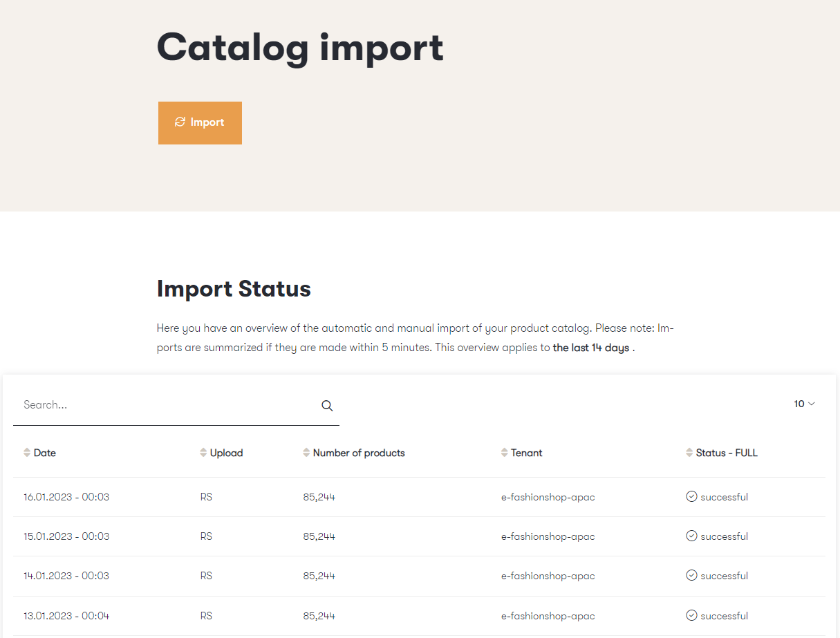This screenshot has width=840, height=638.
Task: Click the orange Import button
Action: tap(200, 123)
